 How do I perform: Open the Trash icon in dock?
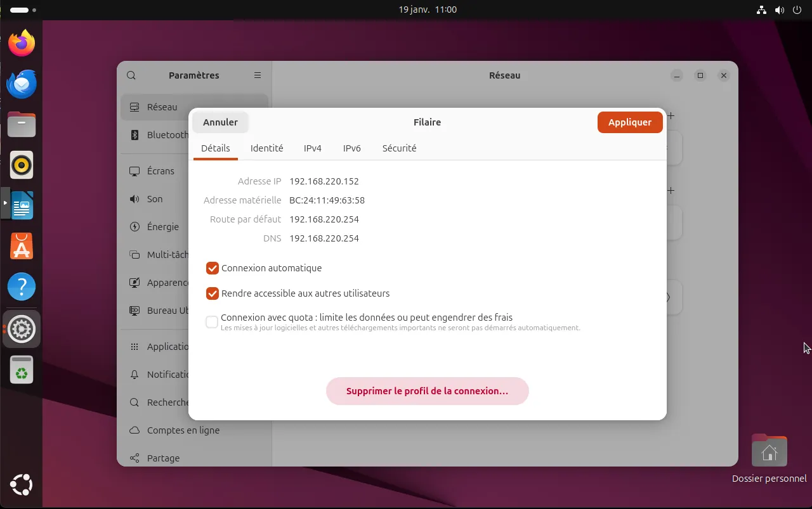pyautogui.click(x=22, y=370)
